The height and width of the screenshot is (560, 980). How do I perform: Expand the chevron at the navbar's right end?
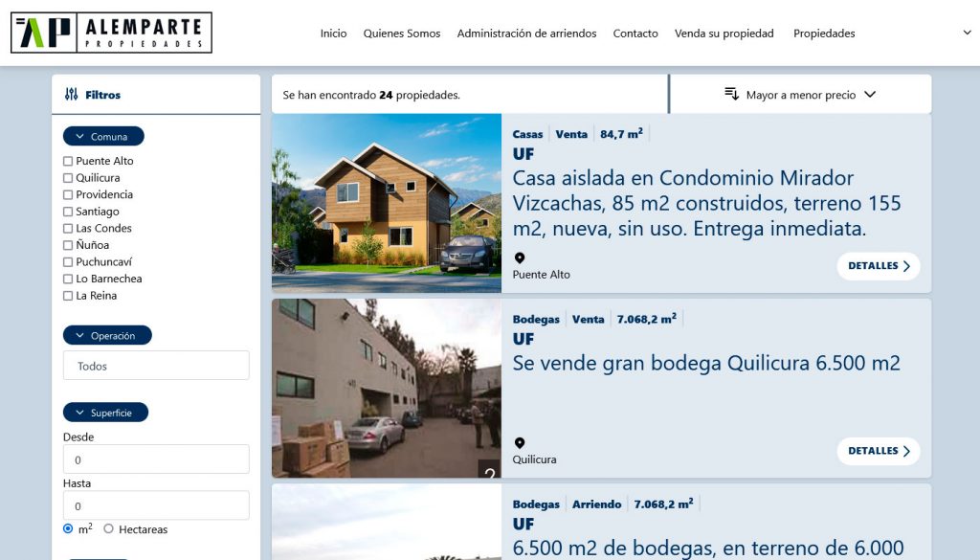pos(967,33)
